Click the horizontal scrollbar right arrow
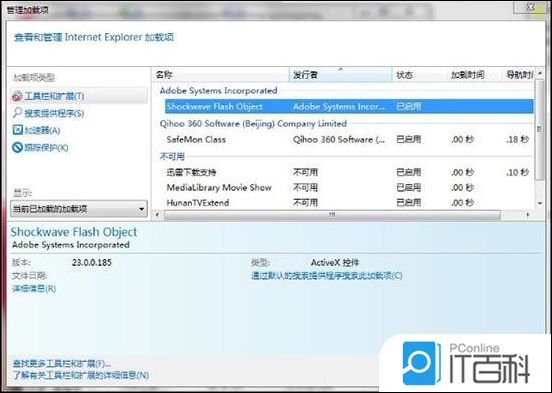This screenshot has height=393, width=552. tap(528, 214)
